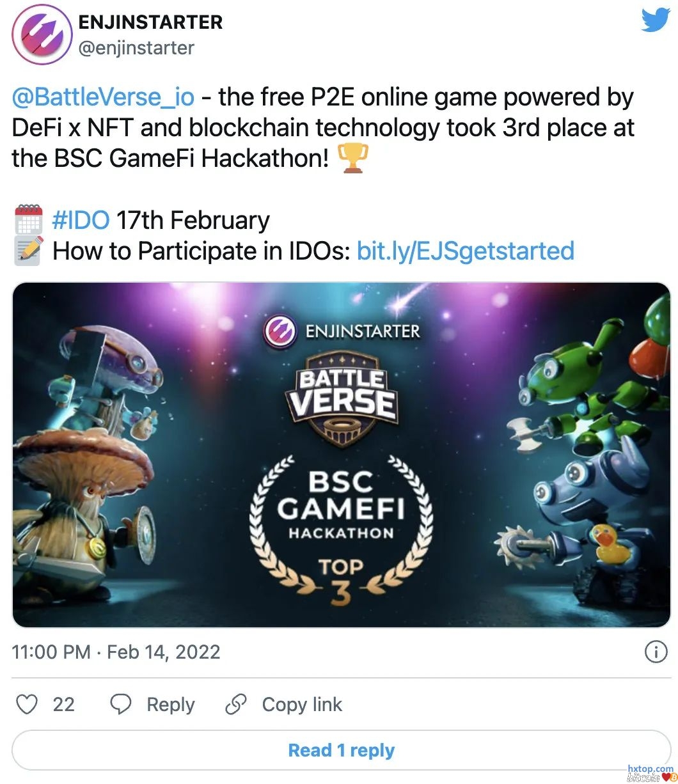
Task: Click the Twitter bird logo
Action: click(x=656, y=20)
